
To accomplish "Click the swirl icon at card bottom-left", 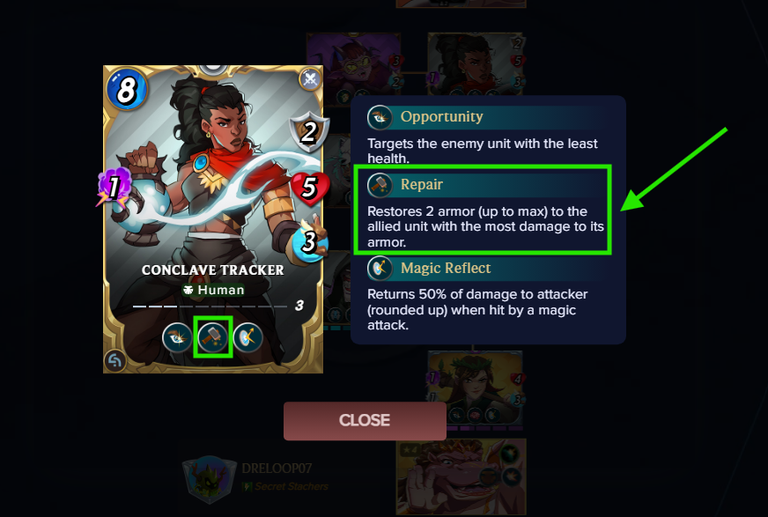I will 115,361.
